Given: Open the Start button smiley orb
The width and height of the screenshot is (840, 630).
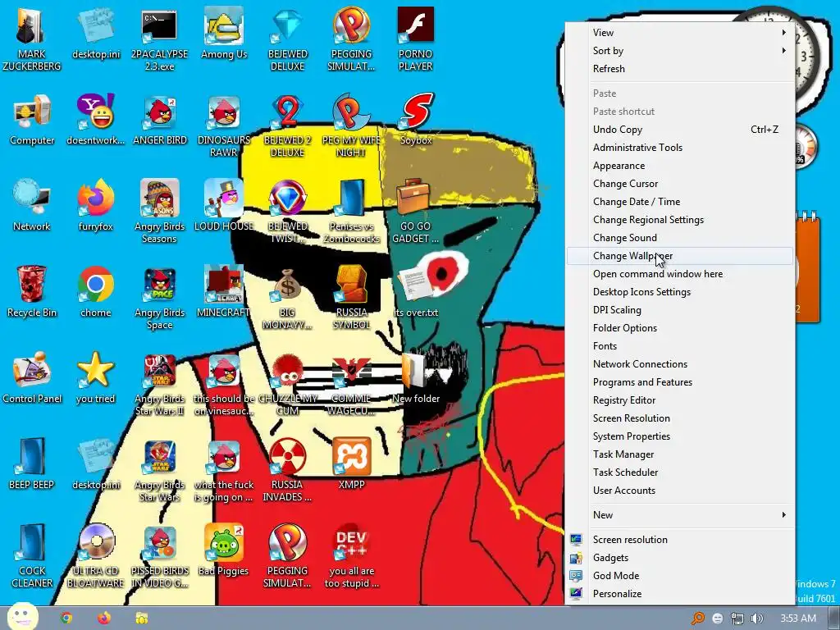Looking at the screenshot, I should [23, 617].
